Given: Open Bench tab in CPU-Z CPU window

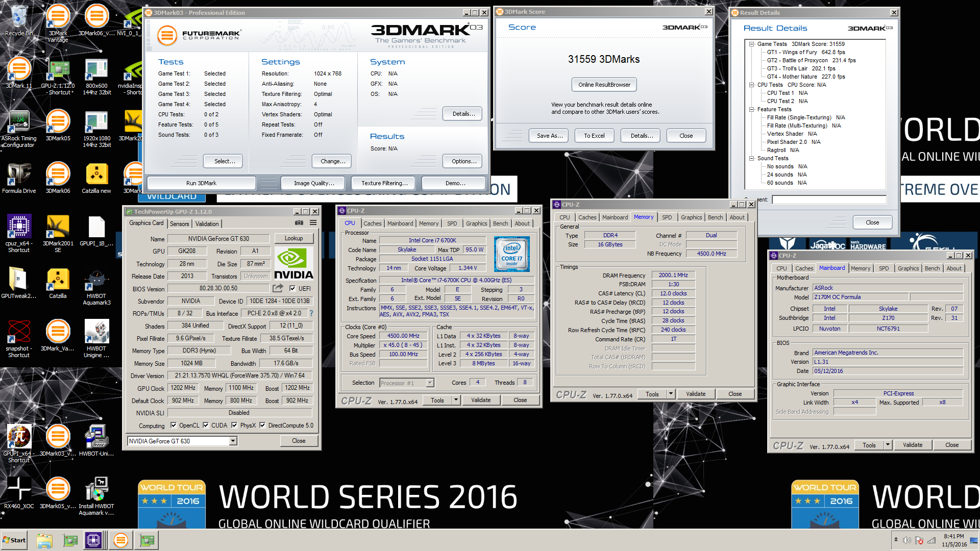Looking at the screenshot, I should (501, 223).
